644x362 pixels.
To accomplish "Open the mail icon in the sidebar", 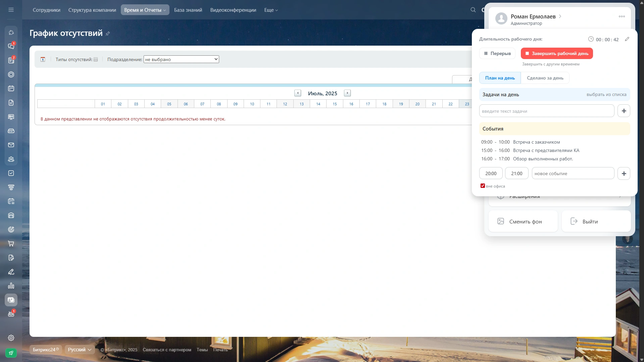I will (x=11, y=145).
